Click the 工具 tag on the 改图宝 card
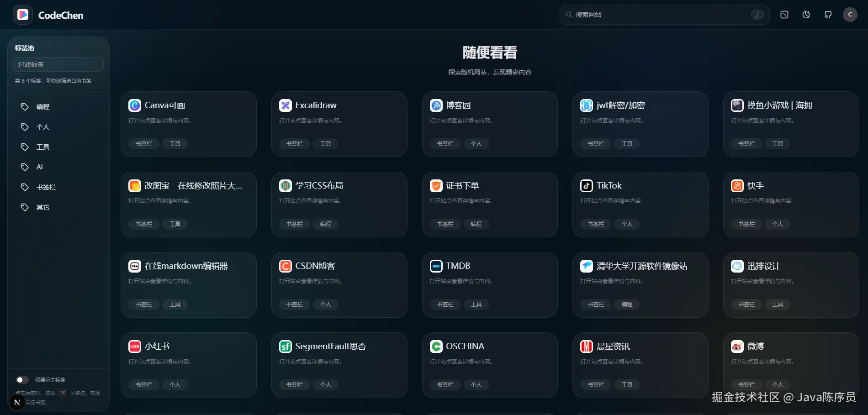 coord(175,224)
